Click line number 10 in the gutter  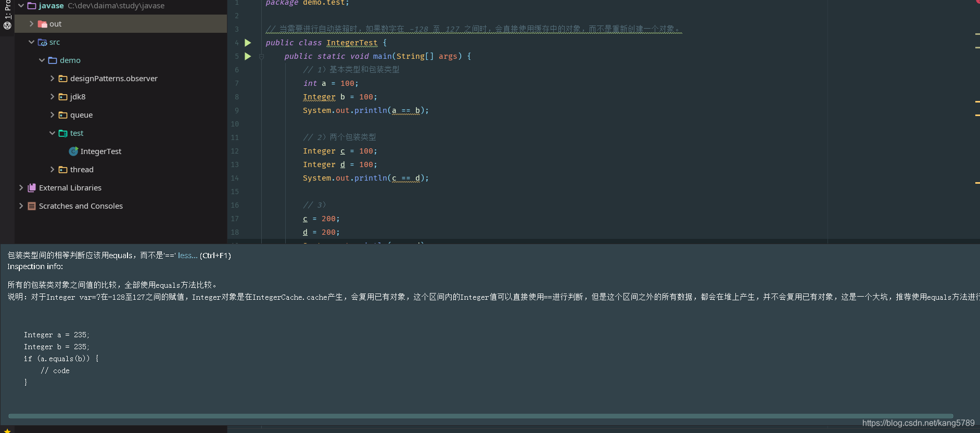coord(235,124)
